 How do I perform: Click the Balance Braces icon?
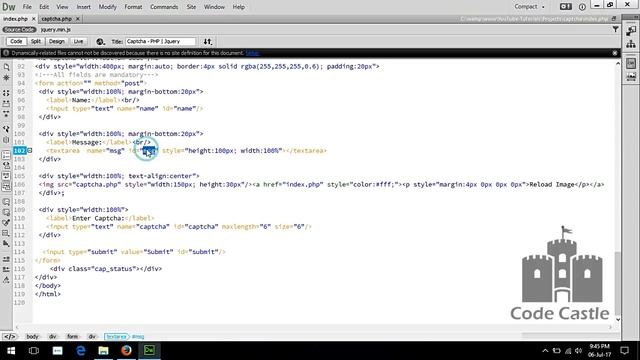click(6, 140)
